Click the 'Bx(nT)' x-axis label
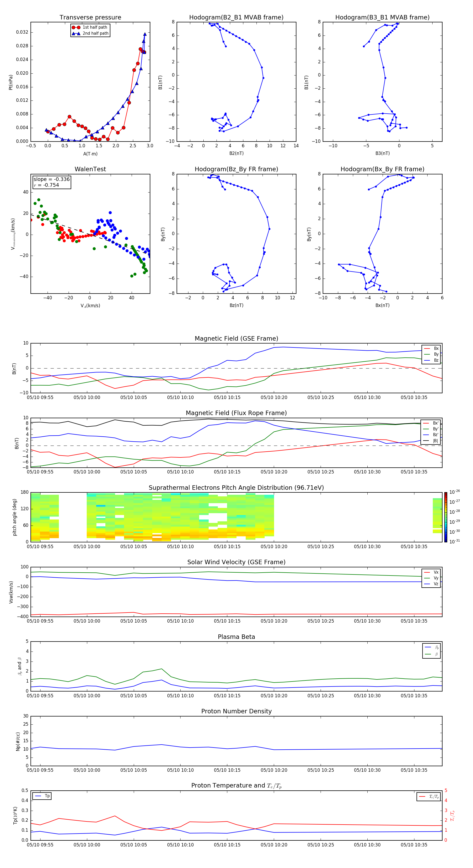This screenshot has height=868, width=473. 382,305
